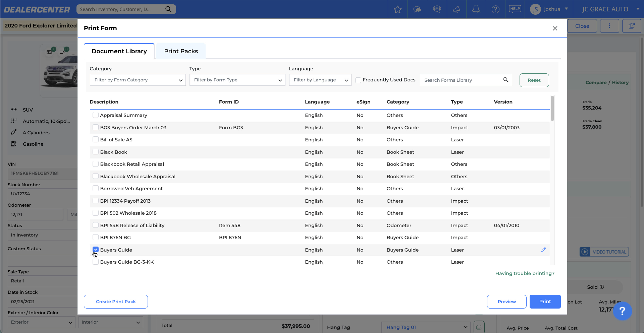Sort by Version column header

[503, 102]
